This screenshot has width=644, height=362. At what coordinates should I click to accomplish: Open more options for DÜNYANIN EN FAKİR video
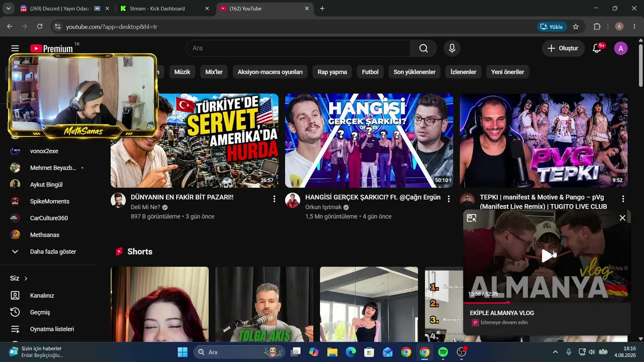[274, 199]
